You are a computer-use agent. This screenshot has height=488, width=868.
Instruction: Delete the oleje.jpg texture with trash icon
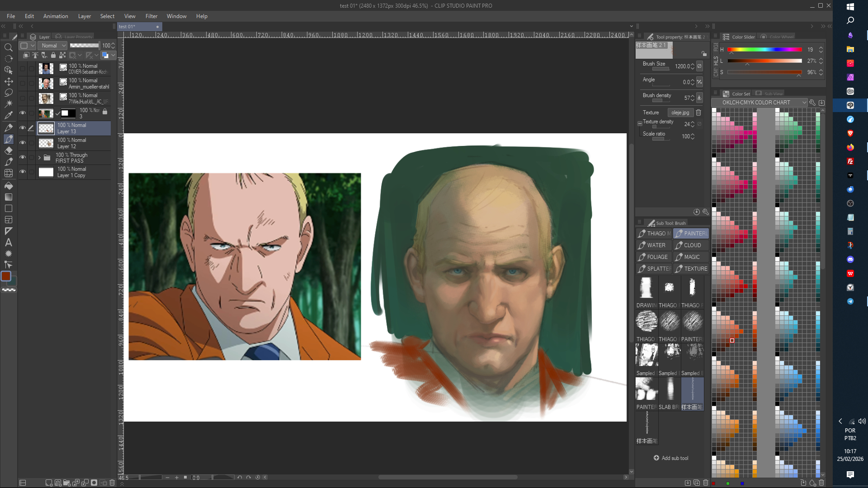(698, 113)
